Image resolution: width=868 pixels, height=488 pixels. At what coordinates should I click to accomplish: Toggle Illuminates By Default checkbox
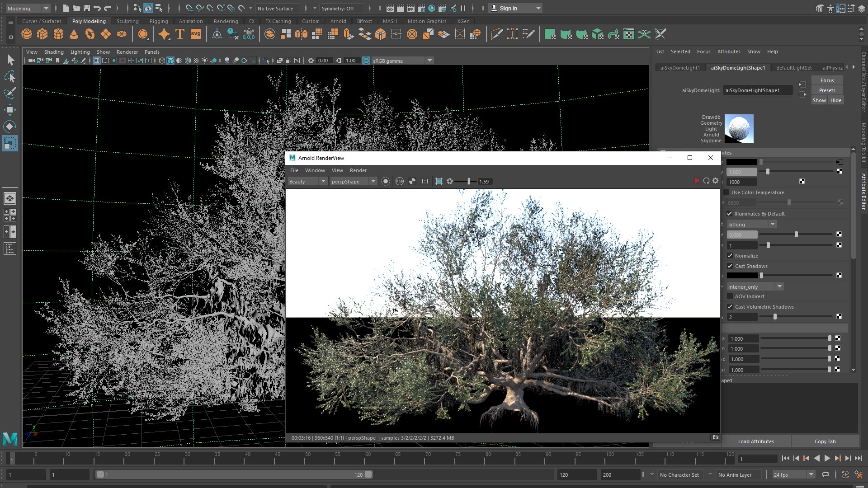(x=729, y=214)
